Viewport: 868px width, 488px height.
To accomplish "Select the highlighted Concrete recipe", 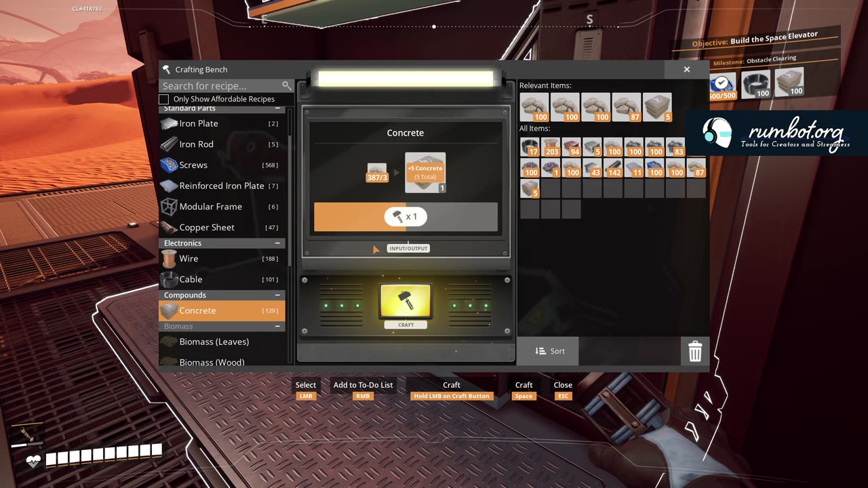I will click(x=222, y=310).
